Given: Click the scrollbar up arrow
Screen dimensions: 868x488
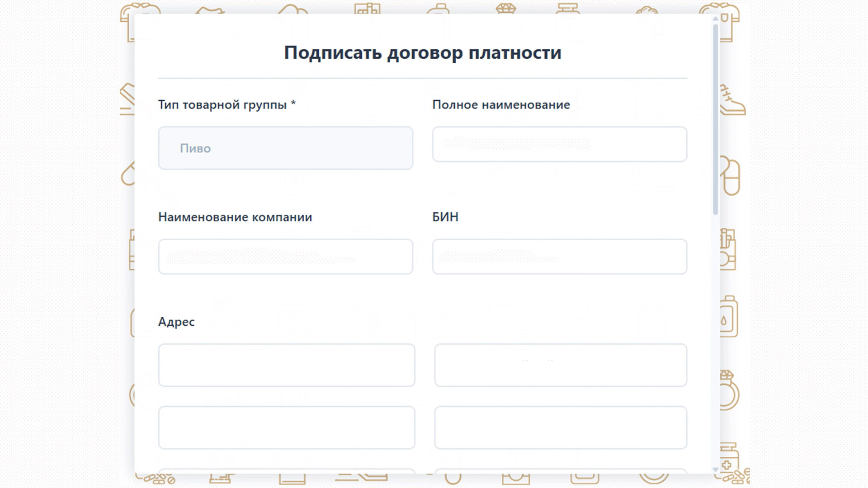Looking at the screenshot, I should [715, 19].
